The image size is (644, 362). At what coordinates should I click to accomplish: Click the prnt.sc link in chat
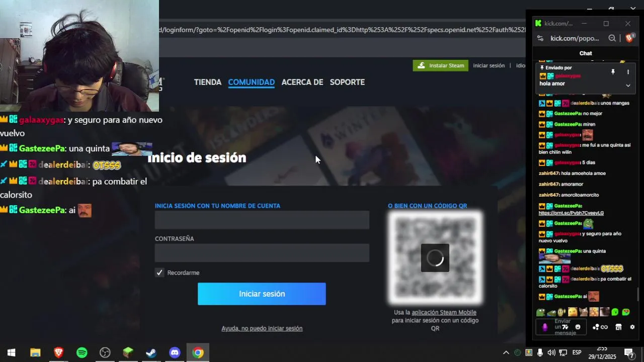[x=571, y=213]
